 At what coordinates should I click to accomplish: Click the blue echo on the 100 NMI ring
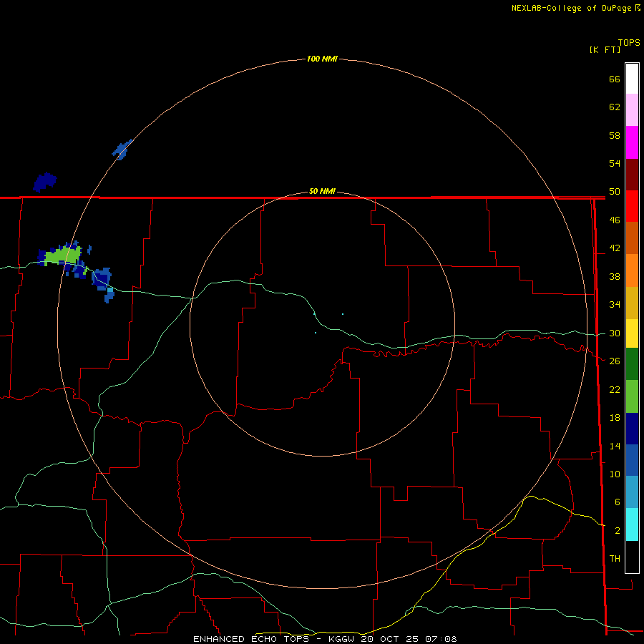click(x=122, y=150)
